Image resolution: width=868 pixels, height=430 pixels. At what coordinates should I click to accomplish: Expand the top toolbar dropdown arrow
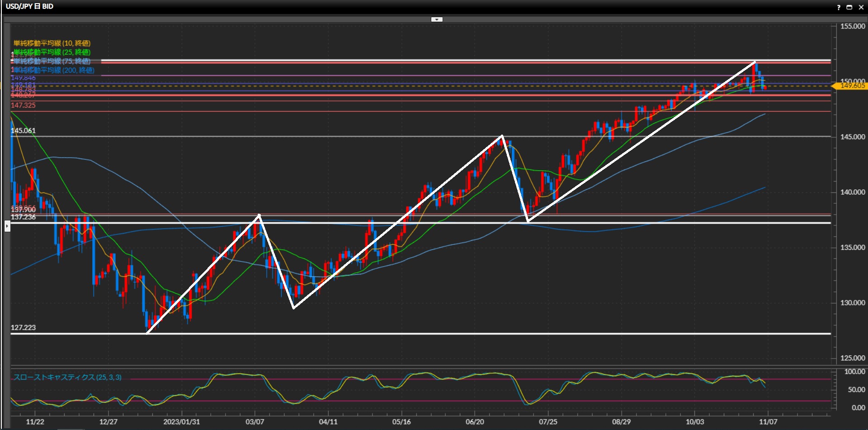click(437, 19)
